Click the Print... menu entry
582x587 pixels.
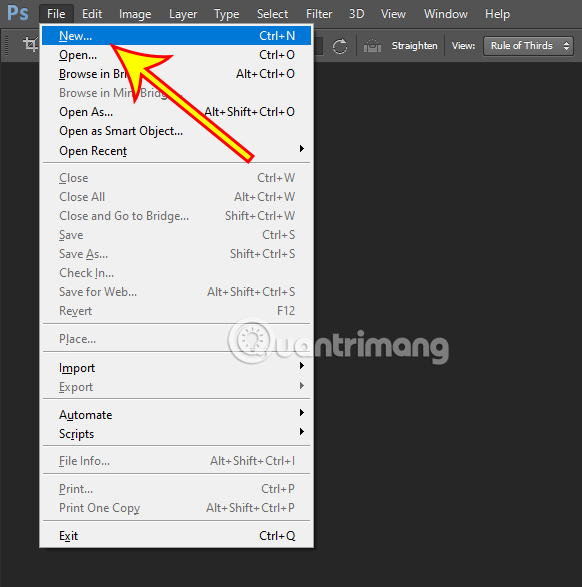(x=176, y=489)
